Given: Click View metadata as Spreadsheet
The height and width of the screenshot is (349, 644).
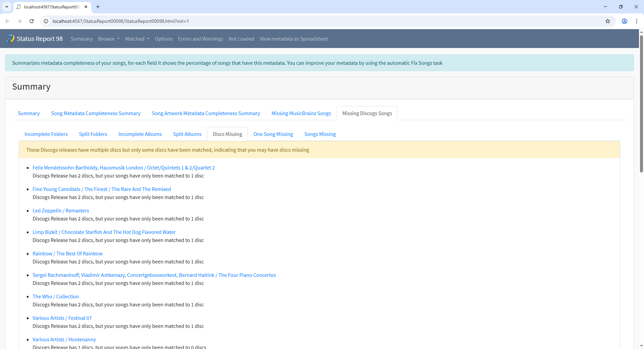Looking at the screenshot, I should pyautogui.click(x=294, y=39).
